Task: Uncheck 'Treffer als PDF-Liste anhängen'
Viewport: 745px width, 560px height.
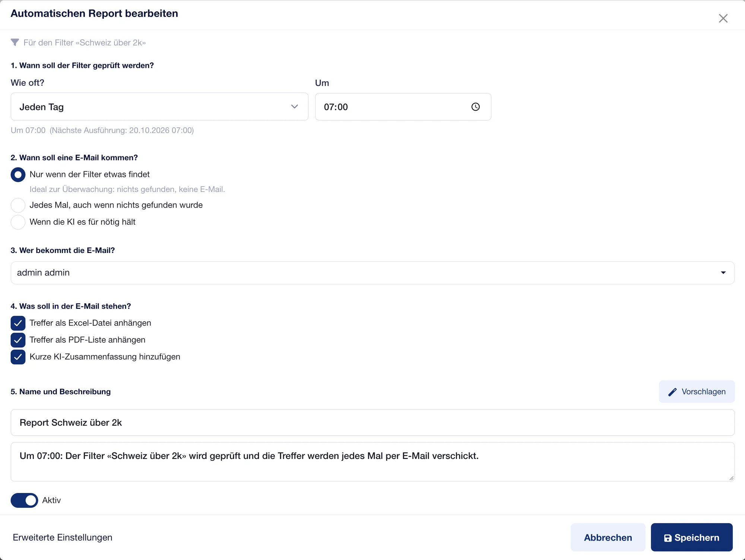Action: 18,340
